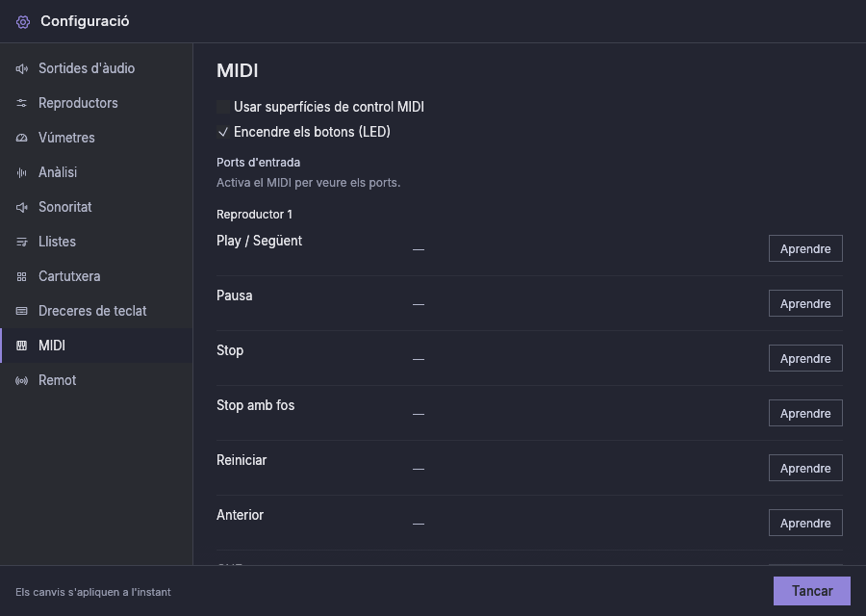
Task: Open Reproductors settings section
Action: [x=96, y=103]
